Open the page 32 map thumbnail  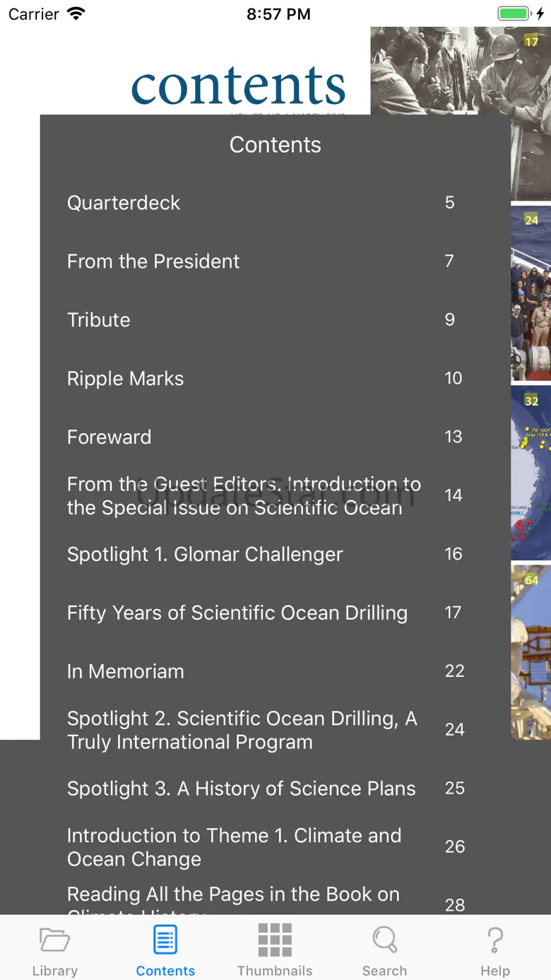[x=531, y=472]
